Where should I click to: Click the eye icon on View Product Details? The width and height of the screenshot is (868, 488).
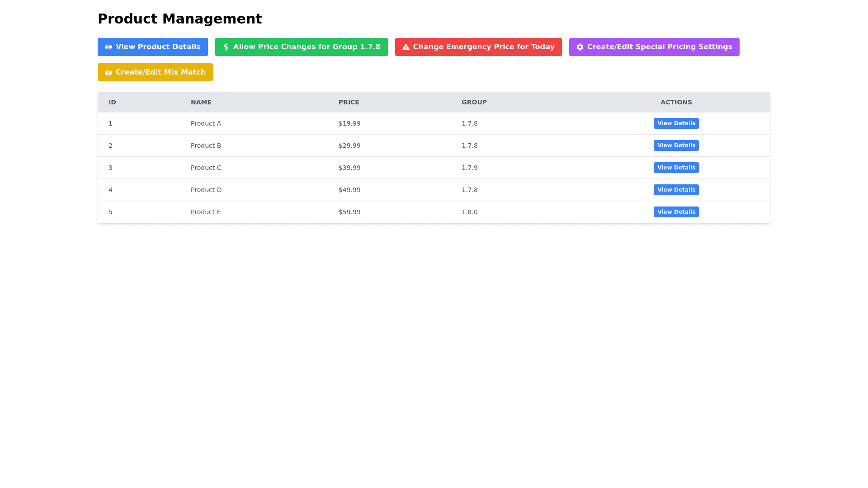[108, 47]
